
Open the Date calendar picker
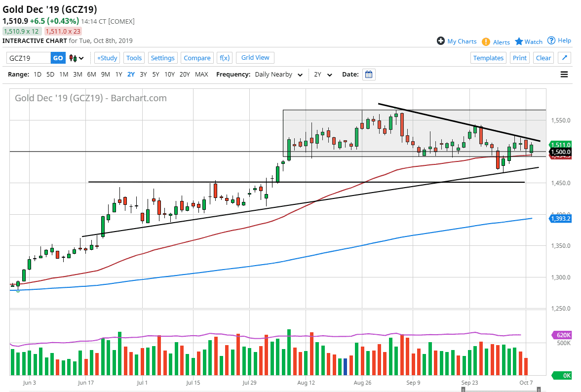coord(369,74)
